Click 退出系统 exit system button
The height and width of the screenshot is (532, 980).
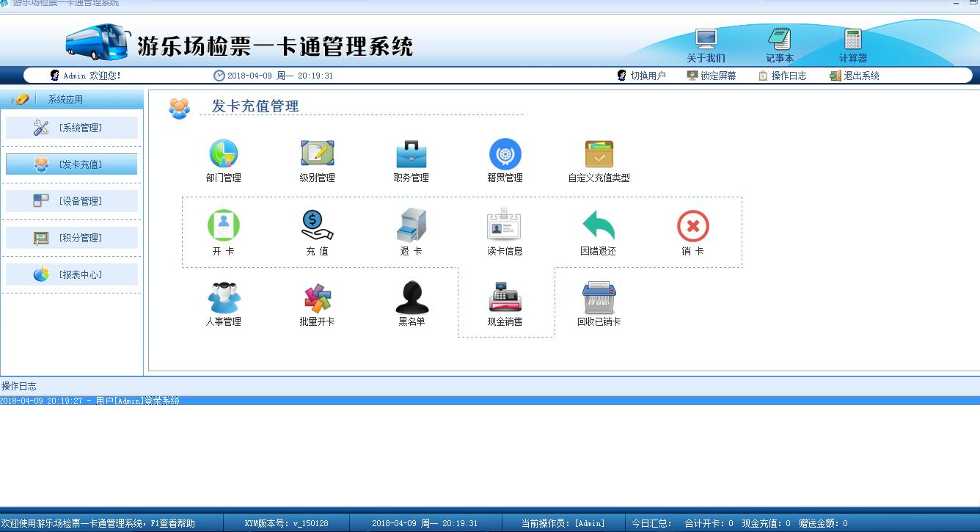tap(855, 76)
